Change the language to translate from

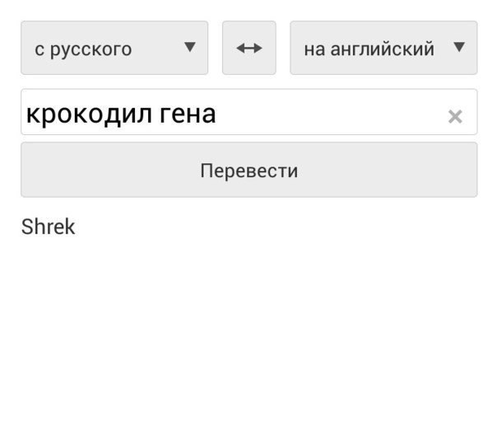[x=114, y=49]
